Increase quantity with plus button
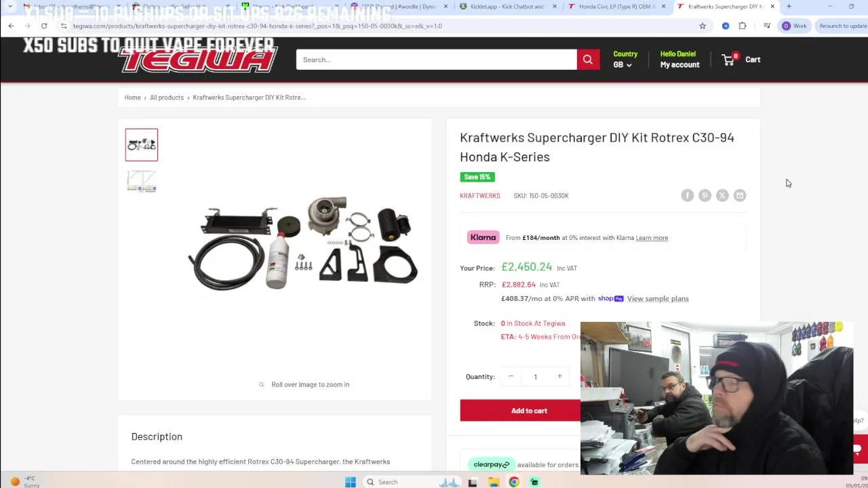 pyautogui.click(x=559, y=376)
